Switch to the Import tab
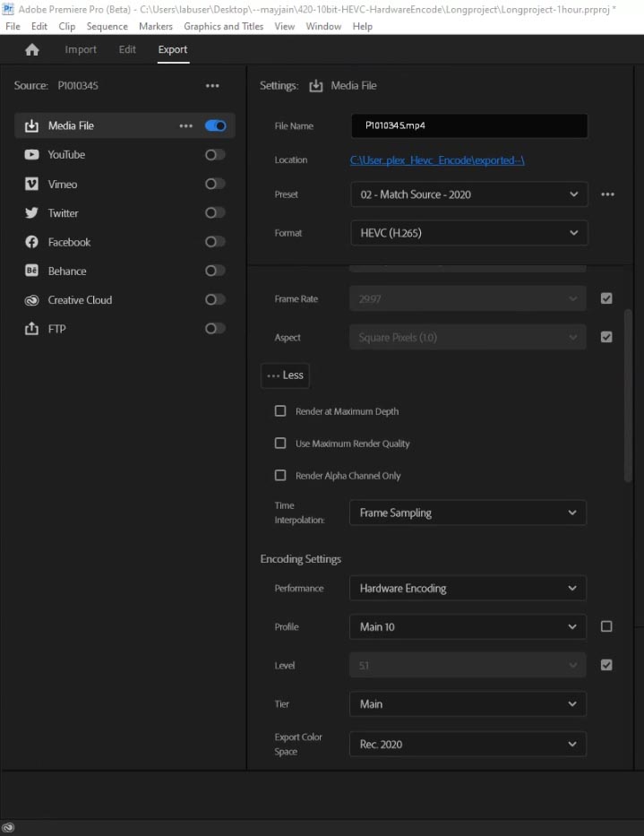 tap(81, 49)
